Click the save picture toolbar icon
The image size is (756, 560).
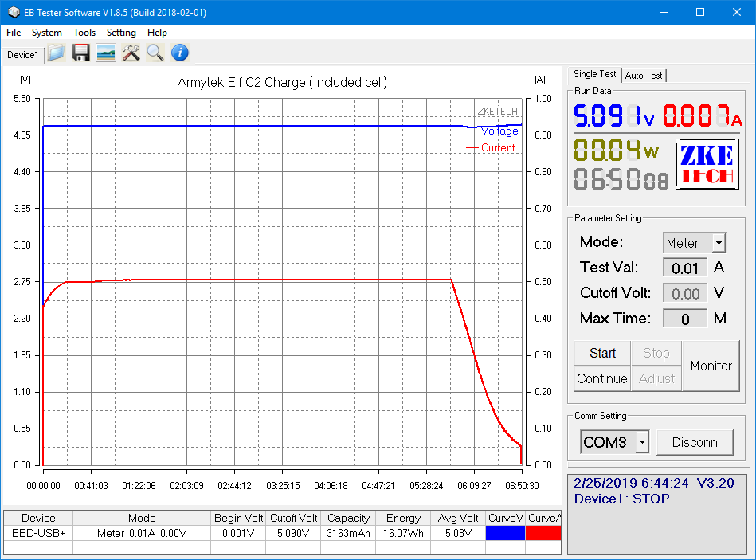click(x=106, y=53)
